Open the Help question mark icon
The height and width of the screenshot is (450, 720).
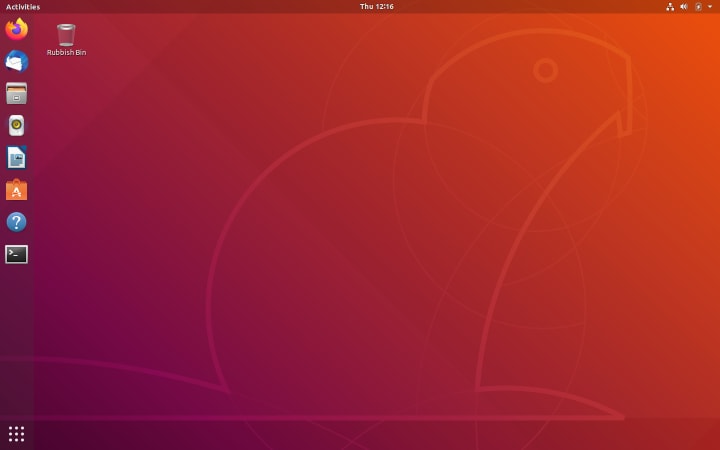coord(17,222)
